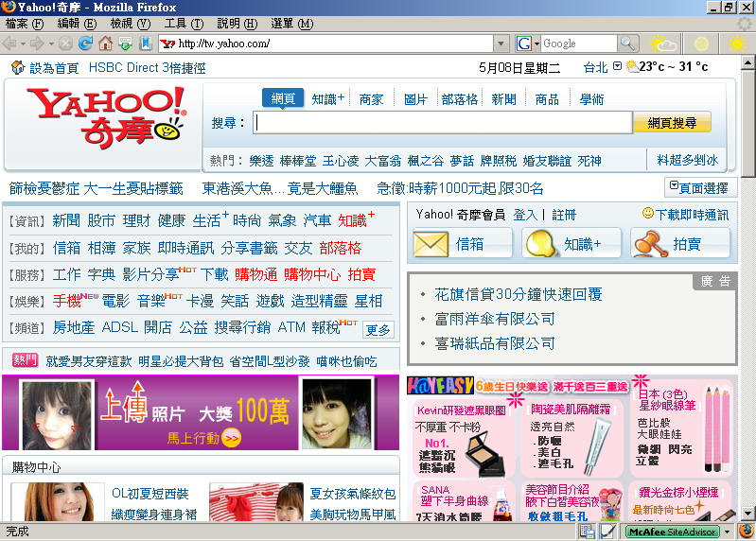Image resolution: width=756 pixels, height=541 pixels.
Task: Open the 工具 (T) menu
Action: pyautogui.click(x=184, y=23)
